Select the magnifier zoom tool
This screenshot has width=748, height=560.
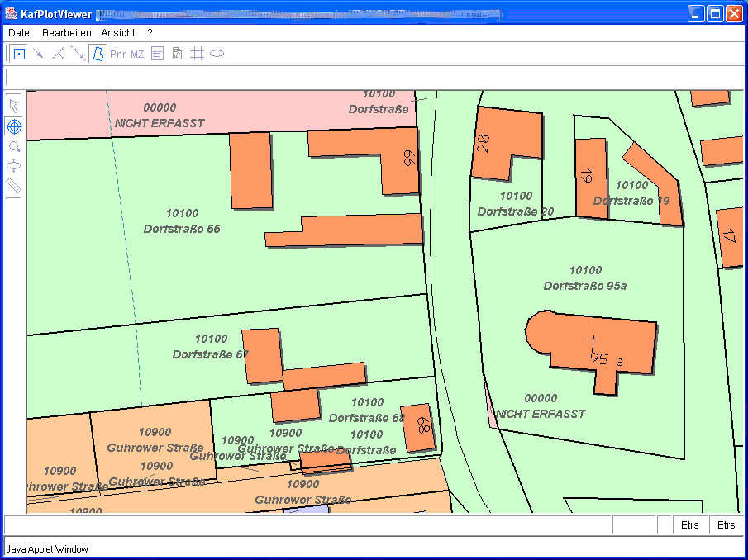point(14,146)
